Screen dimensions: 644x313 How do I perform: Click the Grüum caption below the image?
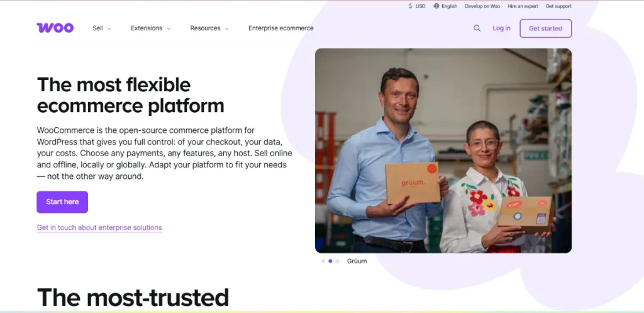click(357, 261)
